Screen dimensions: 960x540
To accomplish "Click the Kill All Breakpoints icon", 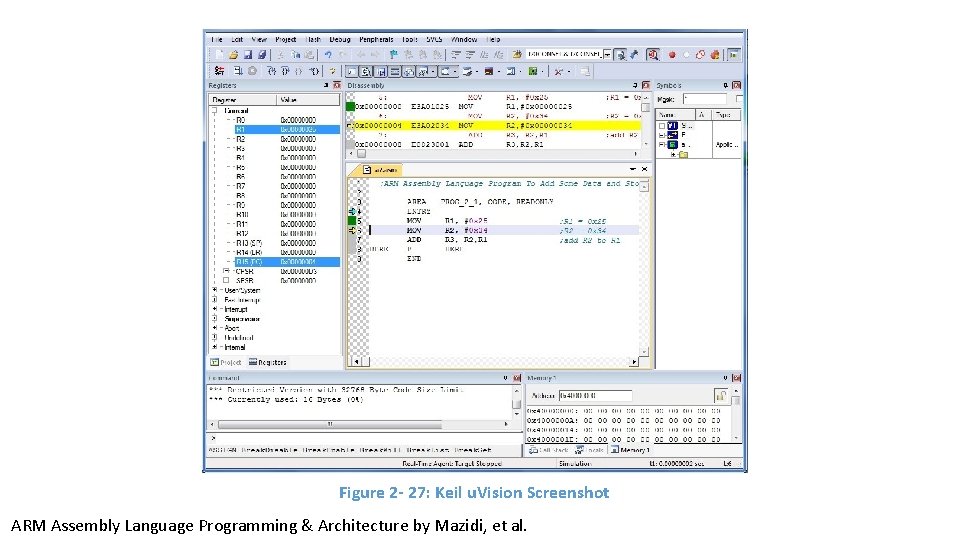I will tap(714, 54).
